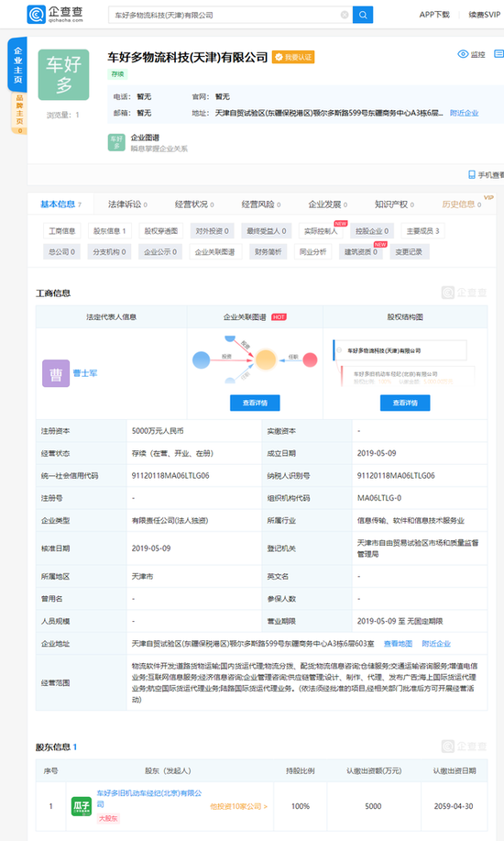Open the 品牌主页 side tab
Screen dimensions: 504x841
[19, 113]
